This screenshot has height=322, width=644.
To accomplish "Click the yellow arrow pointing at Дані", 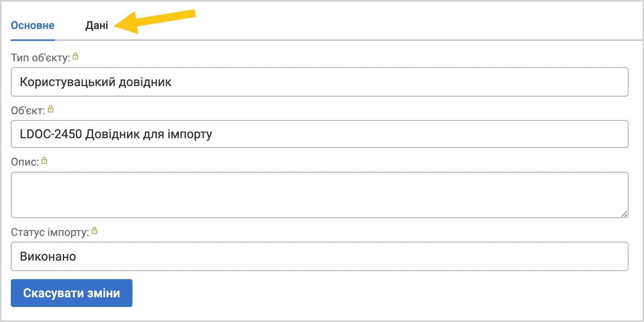I will click(x=155, y=21).
